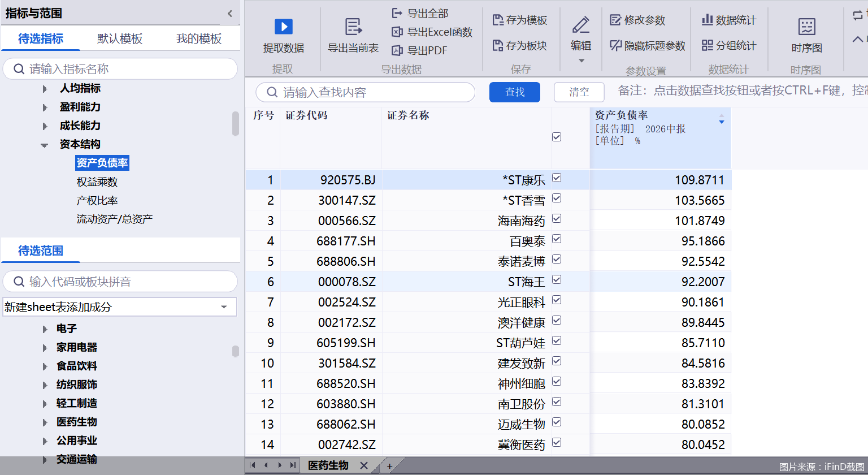Expand the 电子 industry node

(45, 329)
